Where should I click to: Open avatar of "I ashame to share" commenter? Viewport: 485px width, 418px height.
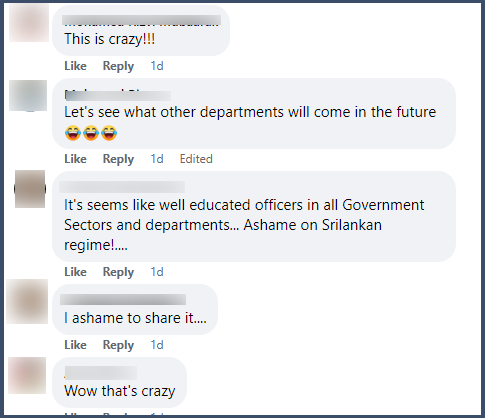(27, 302)
